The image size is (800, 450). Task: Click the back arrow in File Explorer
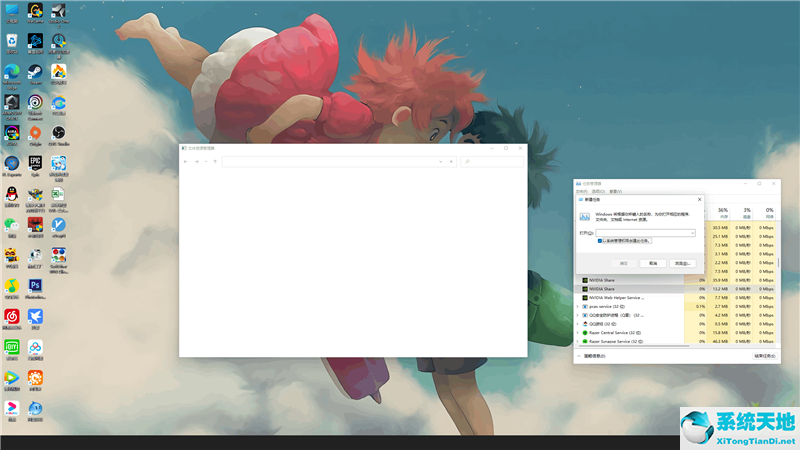point(186,161)
